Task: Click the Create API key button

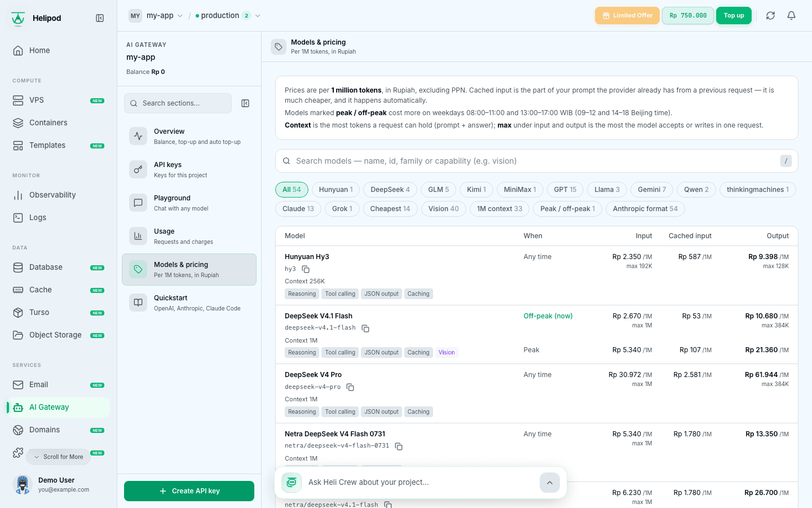Action: pyautogui.click(x=189, y=491)
